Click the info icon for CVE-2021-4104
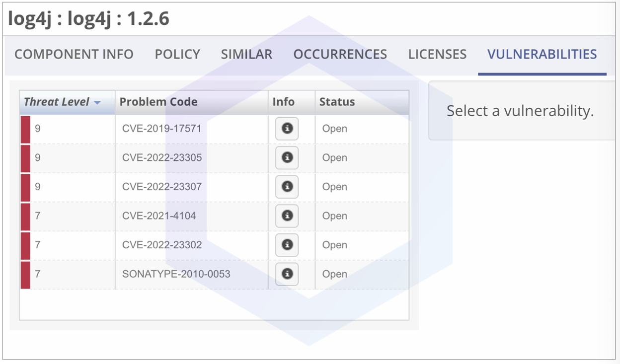The image size is (620, 364). point(287,216)
